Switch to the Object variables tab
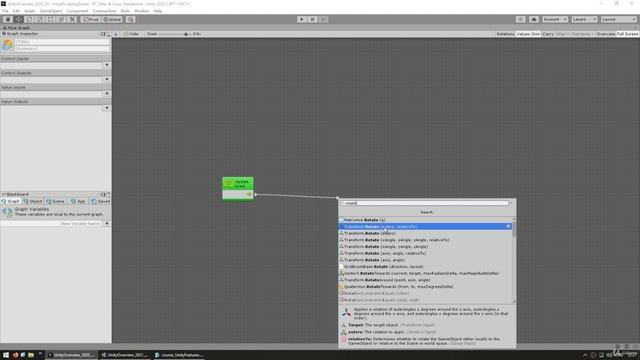 tap(33, 201)
